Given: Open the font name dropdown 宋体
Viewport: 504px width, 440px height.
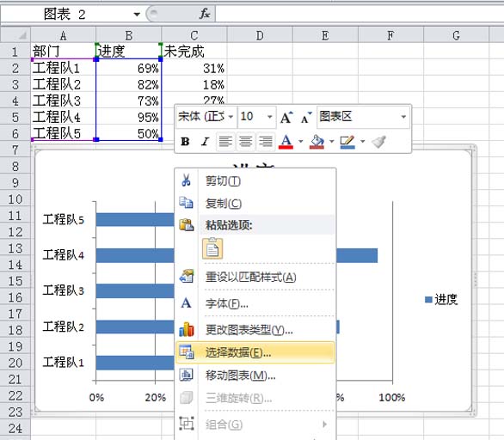Looking at the screenshot, I should coord(231,117).
